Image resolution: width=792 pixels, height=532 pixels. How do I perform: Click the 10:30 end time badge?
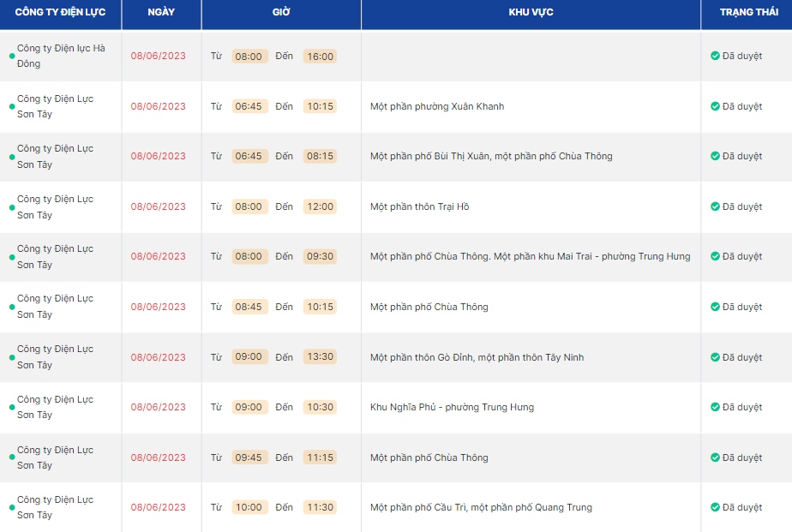tap(321, 407)
